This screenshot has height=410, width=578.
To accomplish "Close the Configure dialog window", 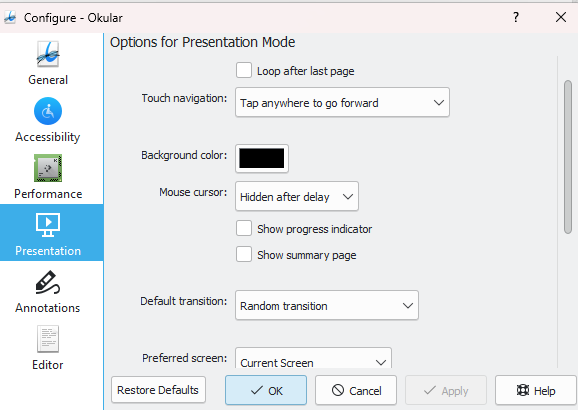I will coord(561,17).
